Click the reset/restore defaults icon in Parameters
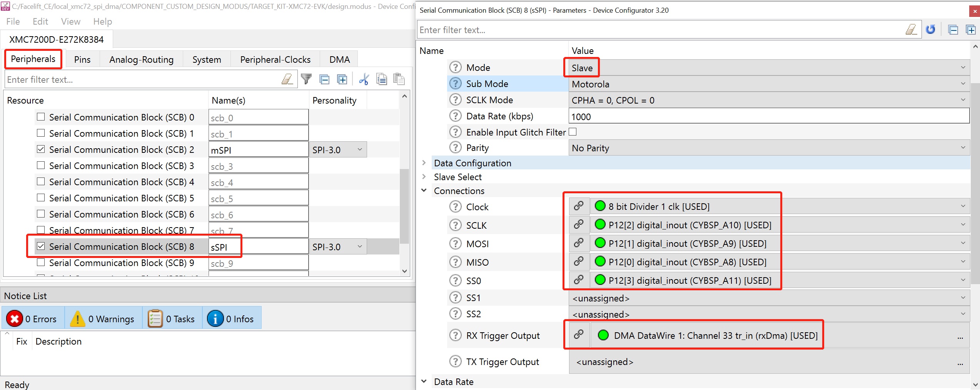 click(930, 30)
